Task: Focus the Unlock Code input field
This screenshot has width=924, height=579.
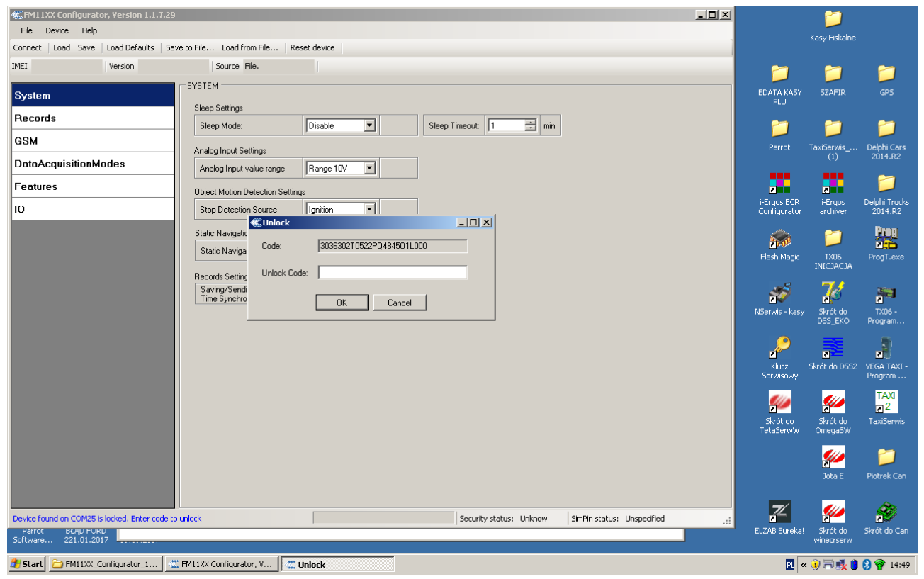Action: [x=393, y=273]
